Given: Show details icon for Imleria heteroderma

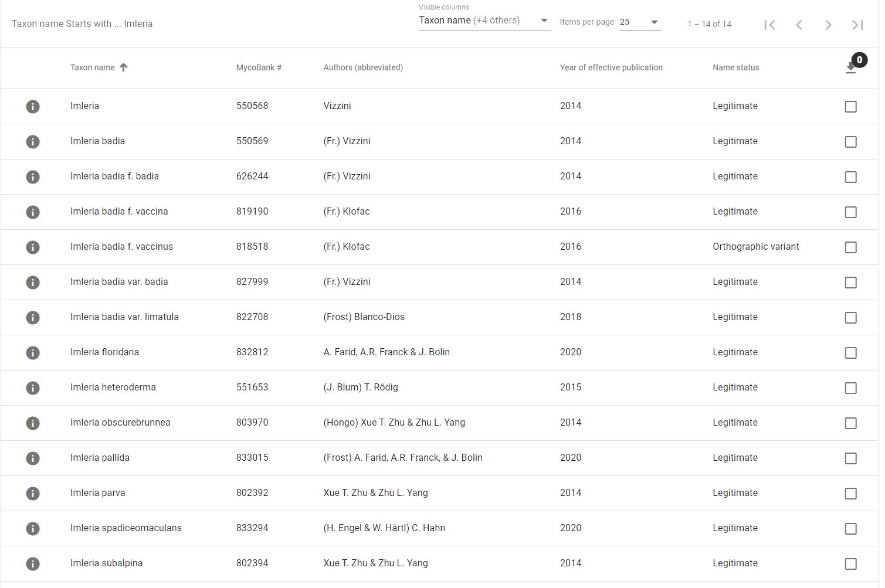Looking at the screenshot, I should 33,388.
